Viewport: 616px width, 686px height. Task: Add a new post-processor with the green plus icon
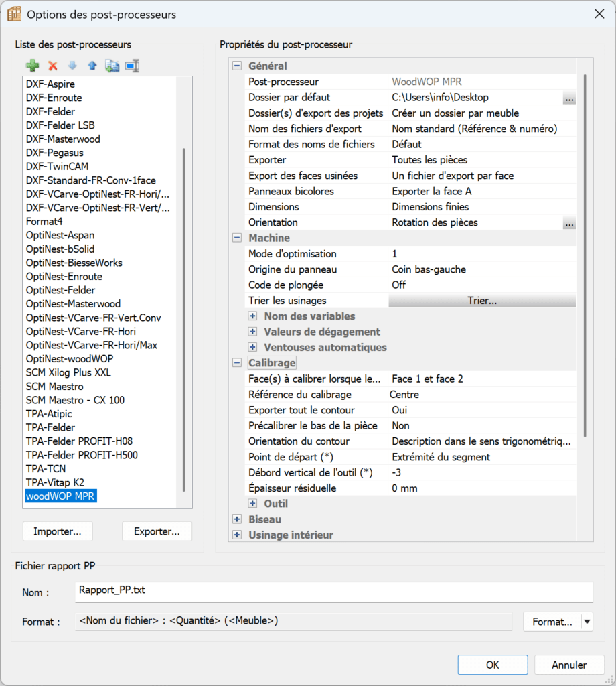coord(32,66)
